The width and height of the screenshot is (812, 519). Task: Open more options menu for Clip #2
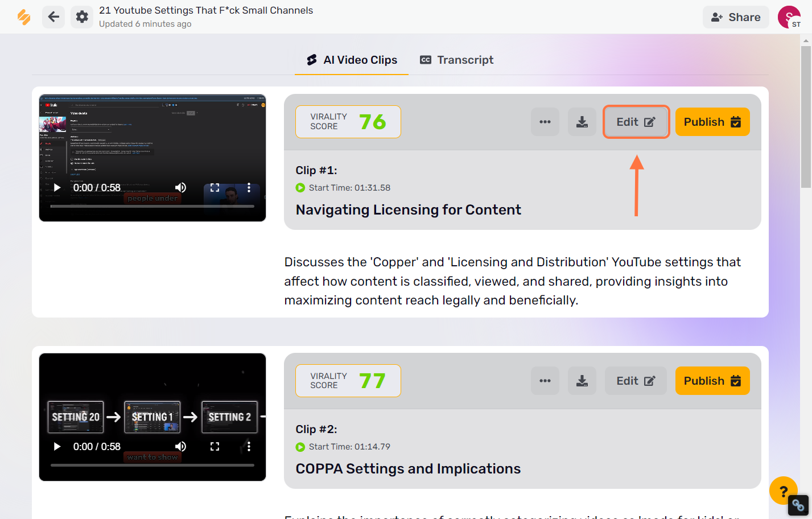tap(545, 381)
